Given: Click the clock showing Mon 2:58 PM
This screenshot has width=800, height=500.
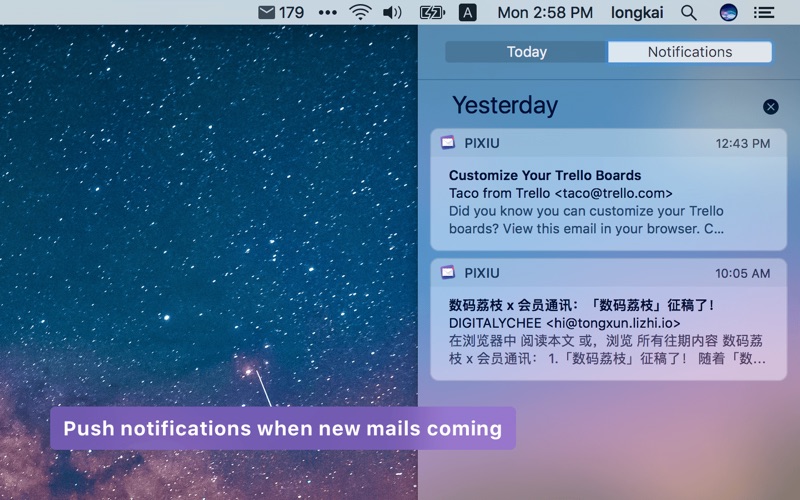Looking at the screenshot, I should click(545, 12).
